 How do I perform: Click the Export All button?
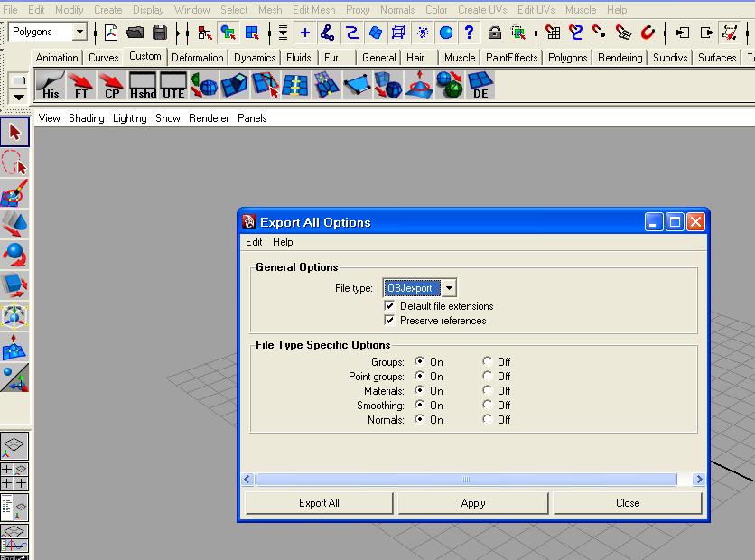point(319,503)
